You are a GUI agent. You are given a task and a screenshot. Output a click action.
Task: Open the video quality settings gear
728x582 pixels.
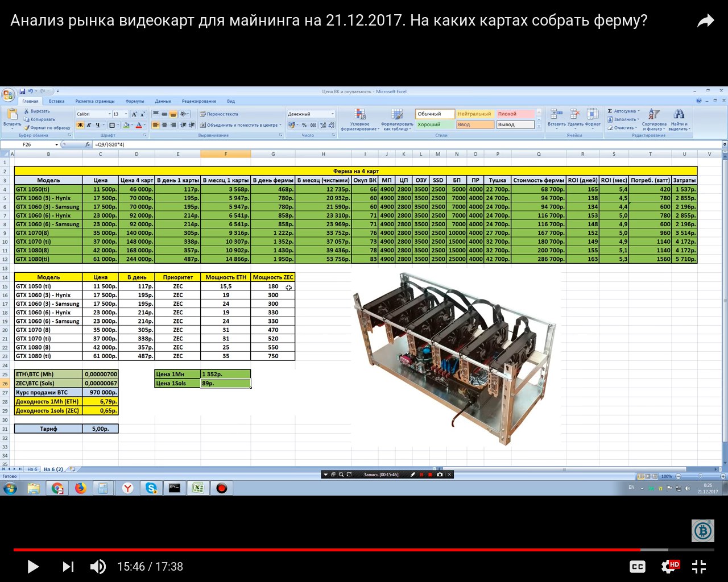pyautogui.click(x=669, y=567)
